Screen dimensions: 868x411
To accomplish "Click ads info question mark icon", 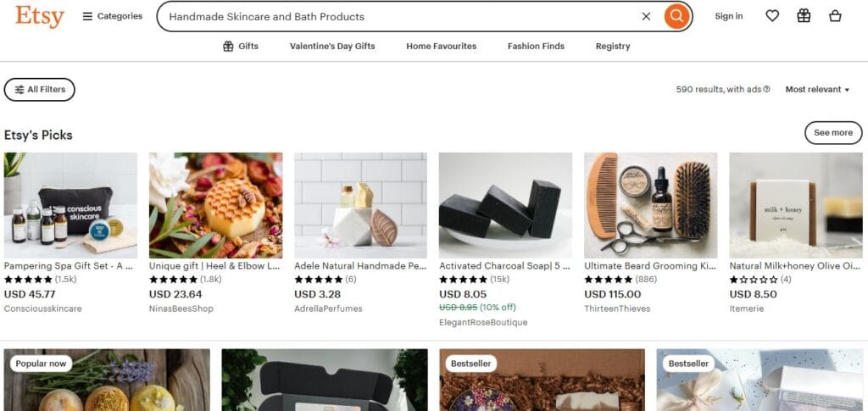I will point(766,90).
